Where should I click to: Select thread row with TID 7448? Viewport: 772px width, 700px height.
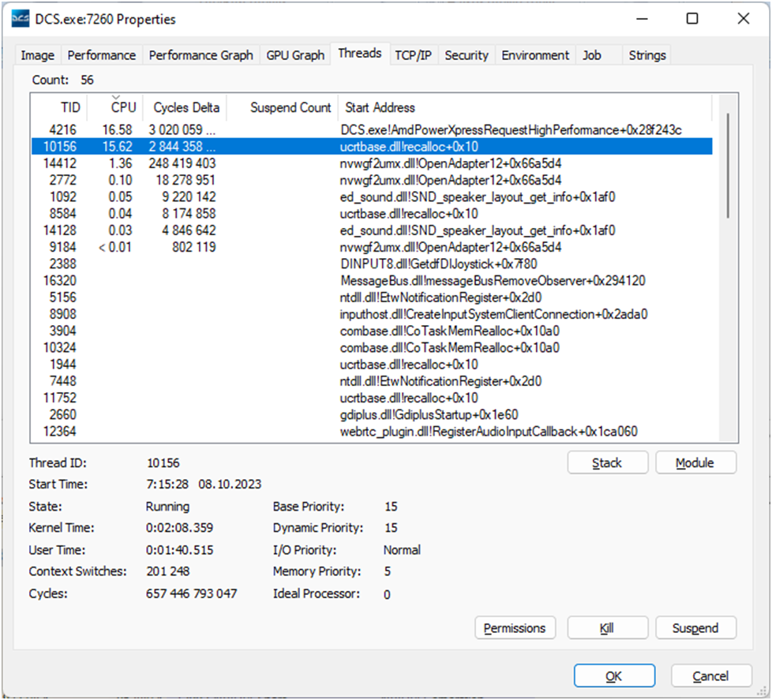[x=372, y=381]
